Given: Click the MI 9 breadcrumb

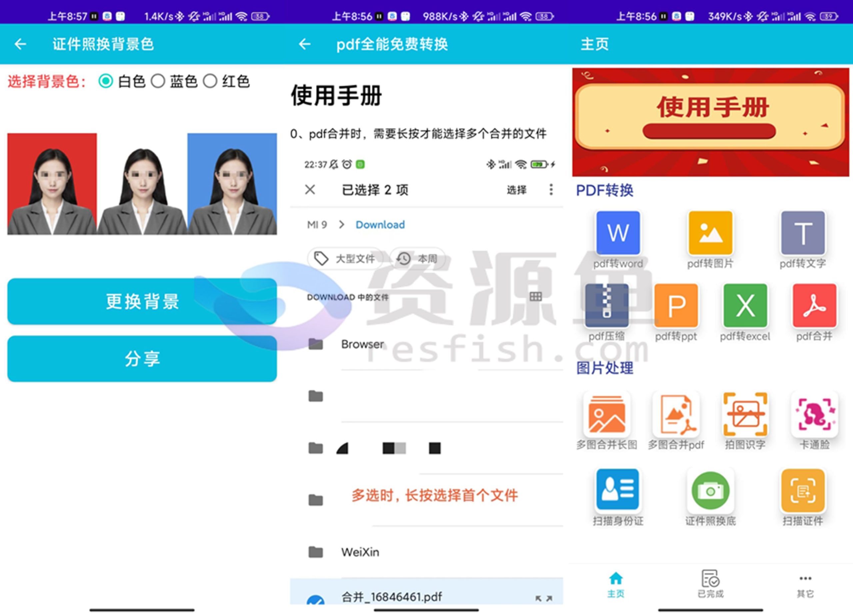Looking at the screenshot, I should click(317, 225).
